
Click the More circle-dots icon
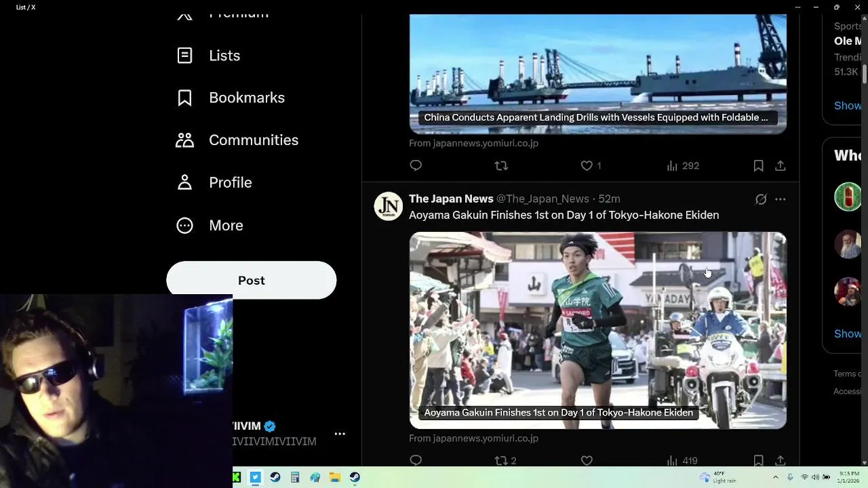pos(184,225)
